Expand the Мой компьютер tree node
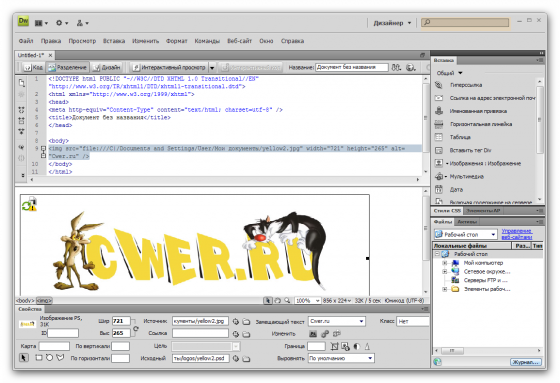The image size is (560, 383). coord(445,263)
